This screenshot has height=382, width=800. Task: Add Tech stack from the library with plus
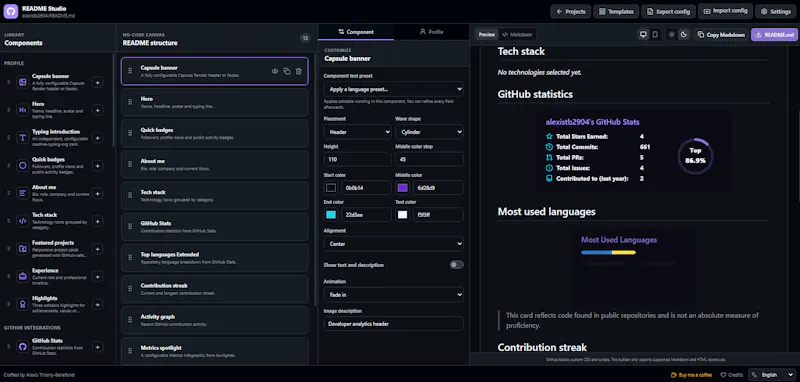click(x=97, y=221)
